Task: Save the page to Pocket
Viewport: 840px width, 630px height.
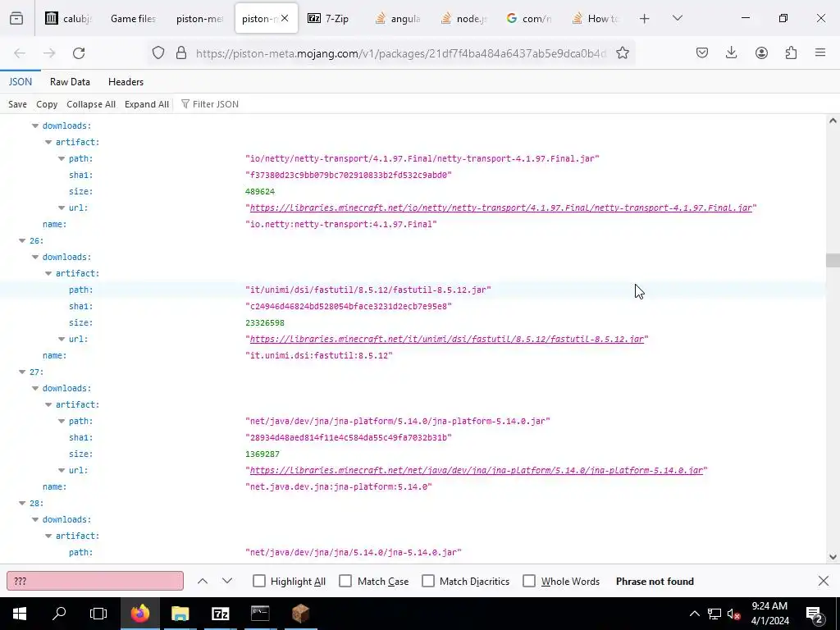Action: coord(702,53)
